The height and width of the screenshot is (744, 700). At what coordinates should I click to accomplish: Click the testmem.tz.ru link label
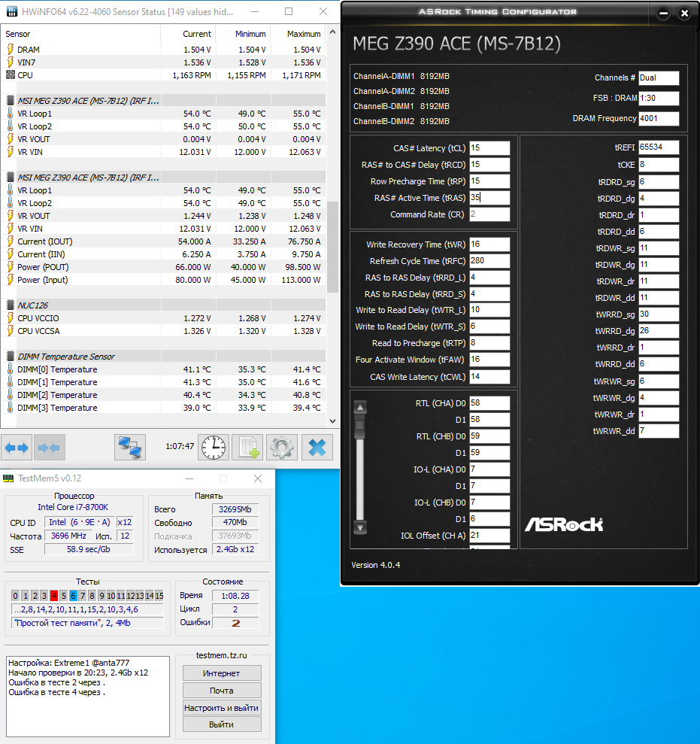pyautogui.click(x=222, y=655)
